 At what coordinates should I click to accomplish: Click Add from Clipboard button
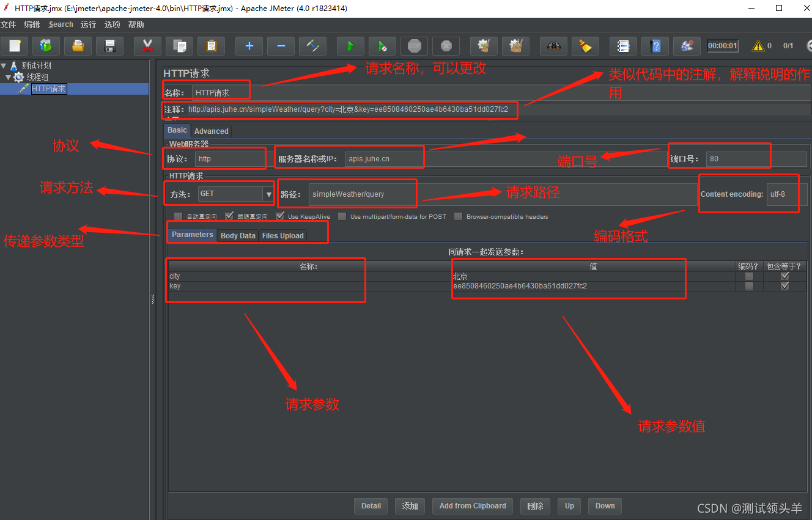[473, 505]
